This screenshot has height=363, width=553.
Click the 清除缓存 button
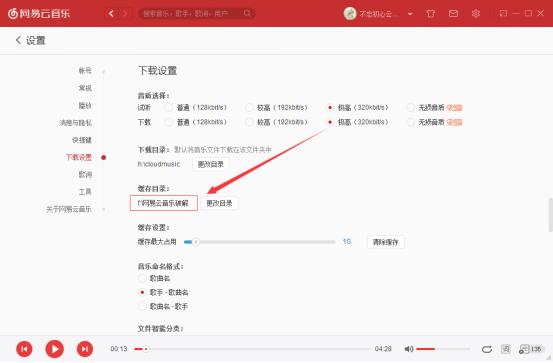point(385,242)
